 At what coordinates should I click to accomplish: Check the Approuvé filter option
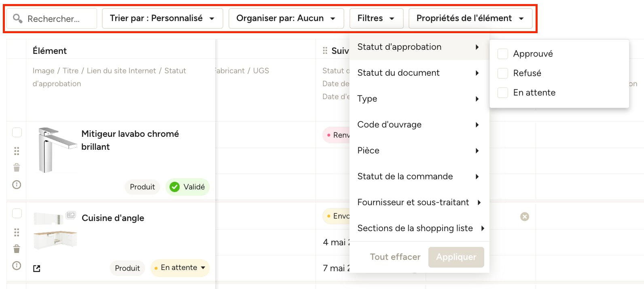[503, 54]
